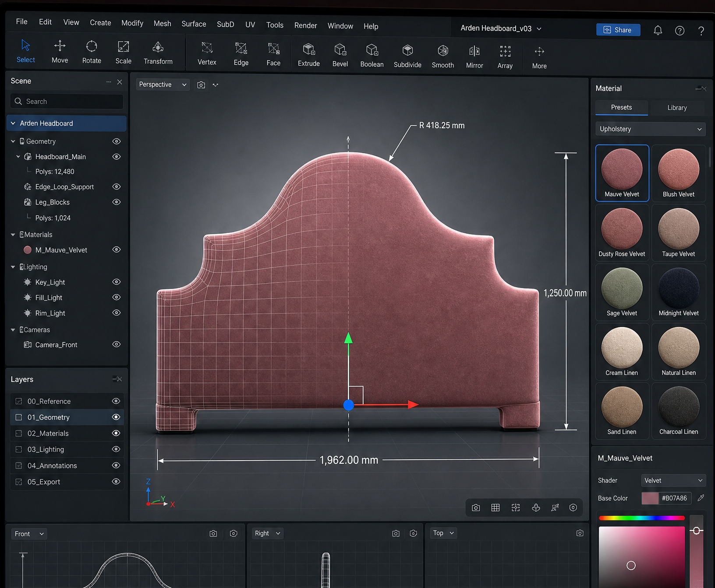Viewport: 715px width, 588px height.
Task: Pick the Rotate tool
Action: pos(92,52)
